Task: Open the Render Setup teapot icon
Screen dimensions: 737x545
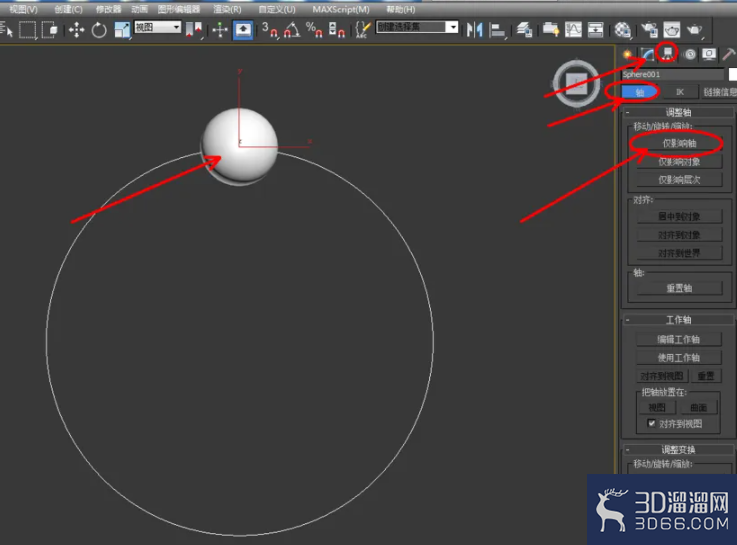Action: pos(649,30)
